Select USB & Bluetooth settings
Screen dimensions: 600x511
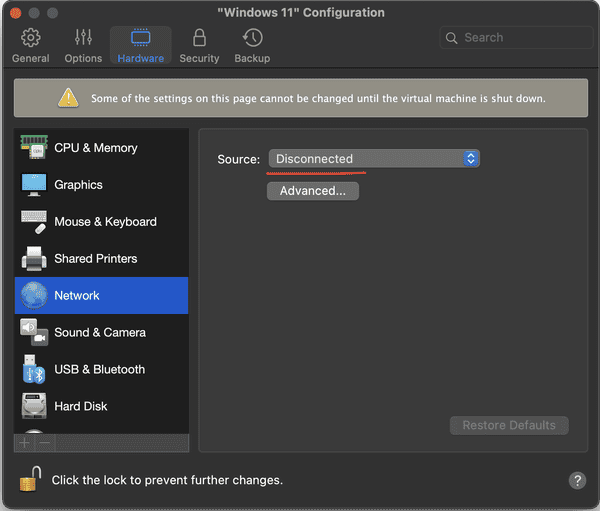[x=101, y=370]
